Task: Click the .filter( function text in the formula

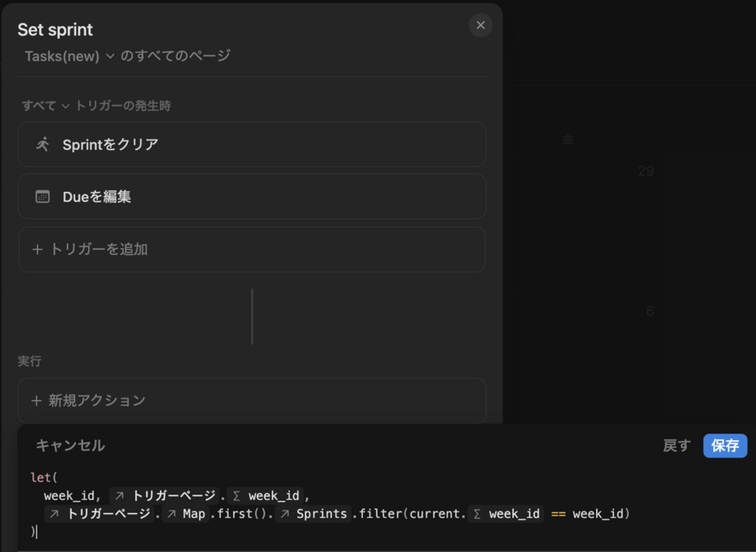Action: click(x=380, y=514)
